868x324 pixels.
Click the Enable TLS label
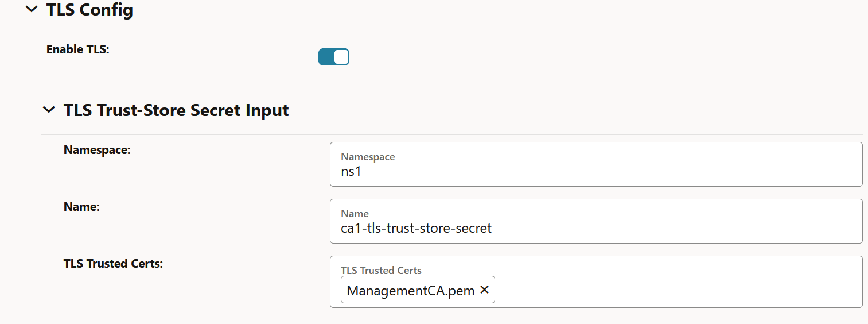(77, 49)
